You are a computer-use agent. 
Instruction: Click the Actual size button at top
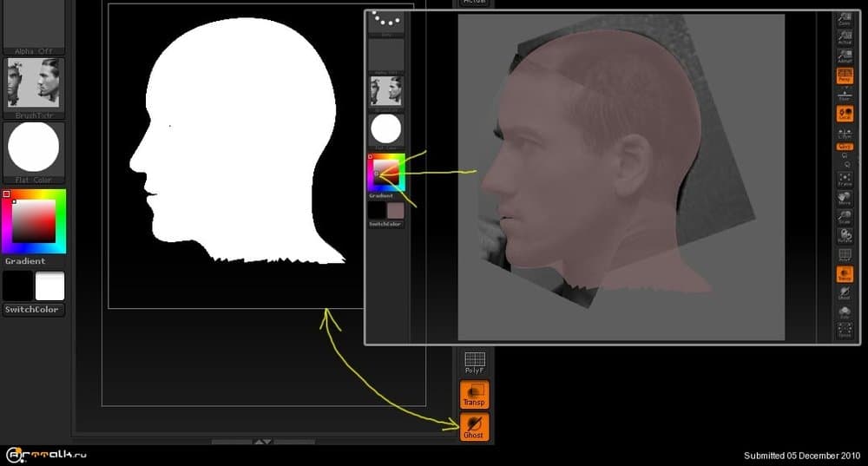point(474,3)
